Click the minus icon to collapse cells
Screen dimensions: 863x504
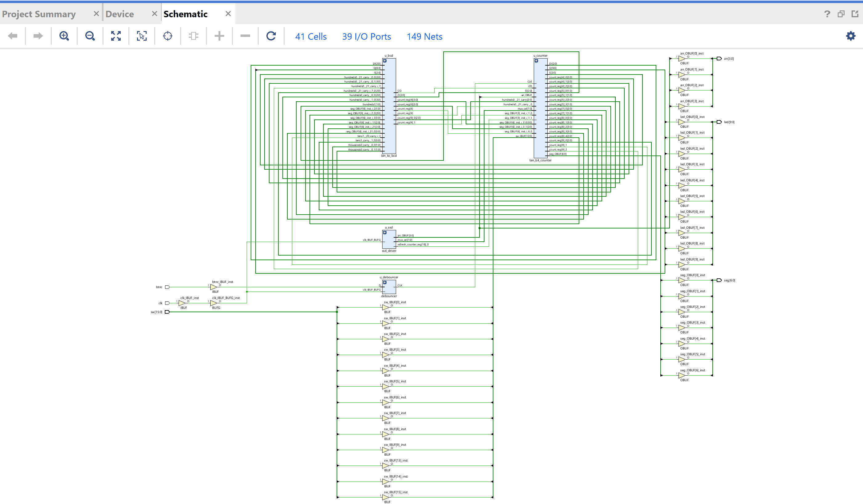(x=245, y=36)
